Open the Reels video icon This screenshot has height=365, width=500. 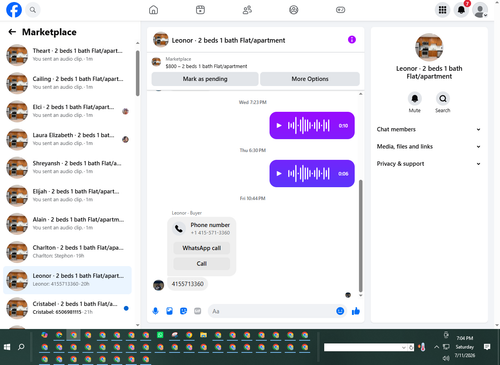coord(200,10)
